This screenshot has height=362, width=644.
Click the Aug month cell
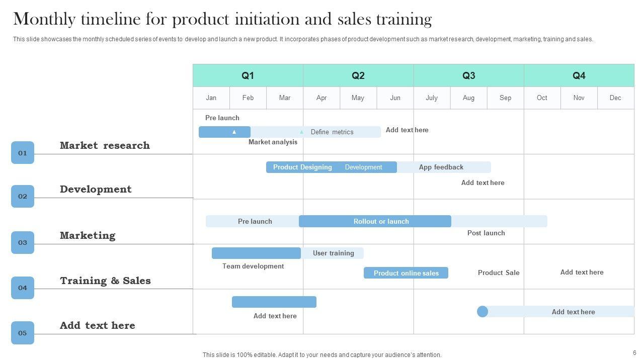[x=468, y=98]
